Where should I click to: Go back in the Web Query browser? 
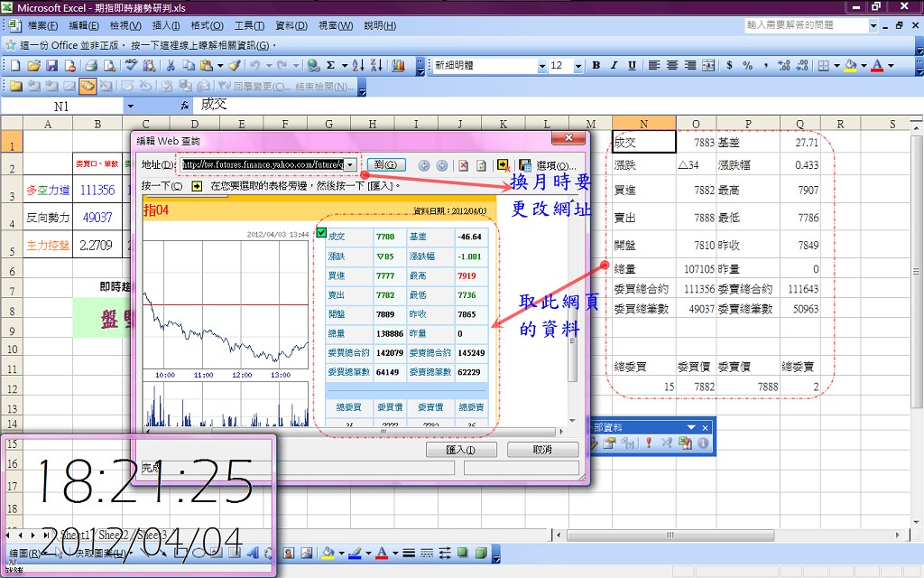[x=424, y=166]
